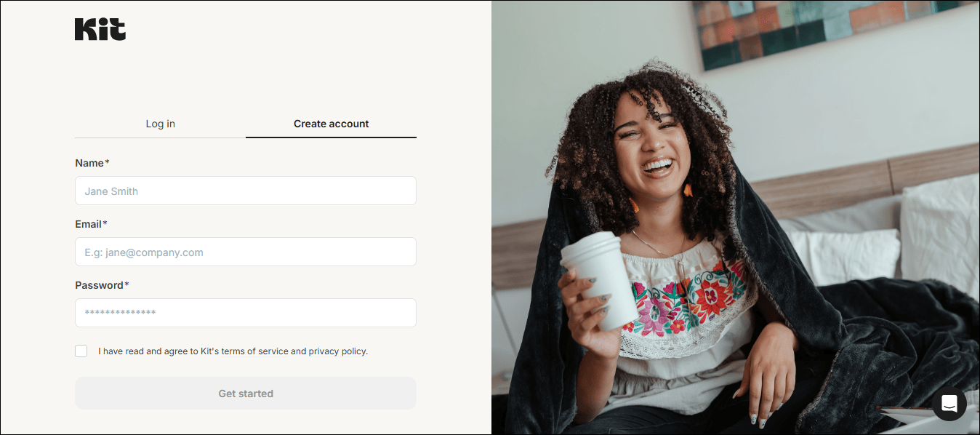Open the chat support widget

pos(949,404)
